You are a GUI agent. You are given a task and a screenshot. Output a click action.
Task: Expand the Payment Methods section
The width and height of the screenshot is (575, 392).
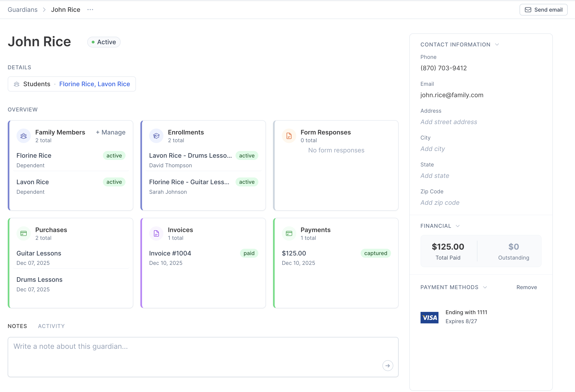pos(485,287)
